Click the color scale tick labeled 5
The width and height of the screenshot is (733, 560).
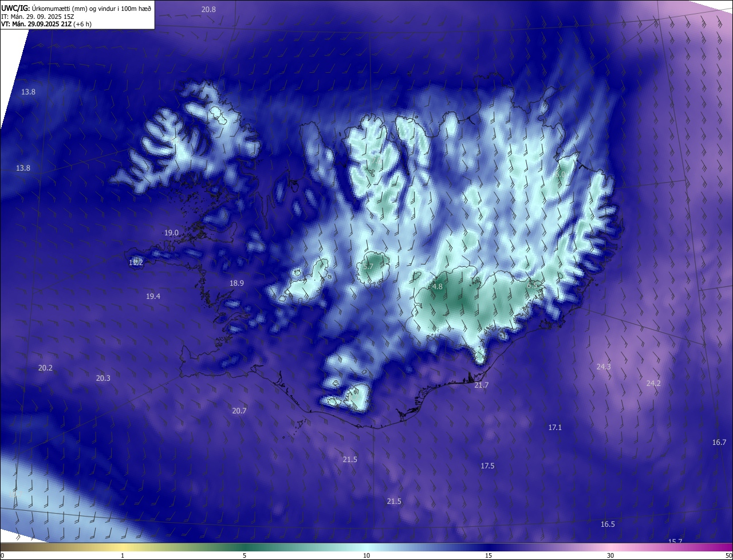245,555
